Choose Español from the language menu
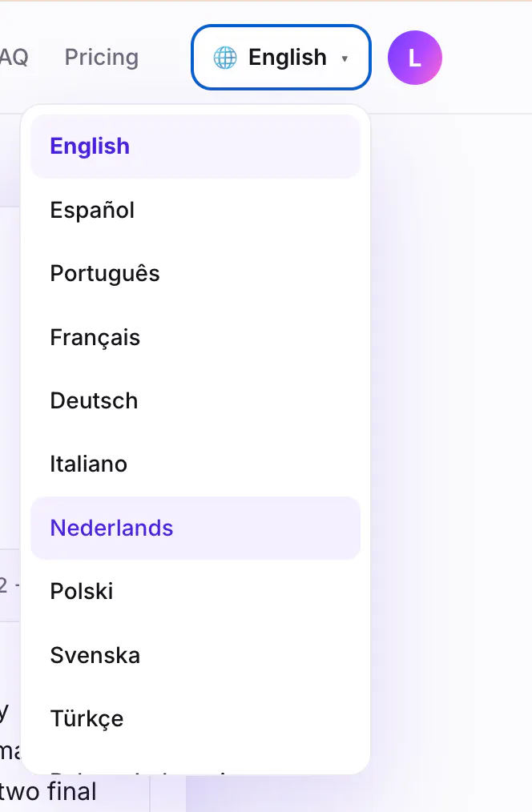The width and height of the screenshot is (532, 812). [195, 211]
